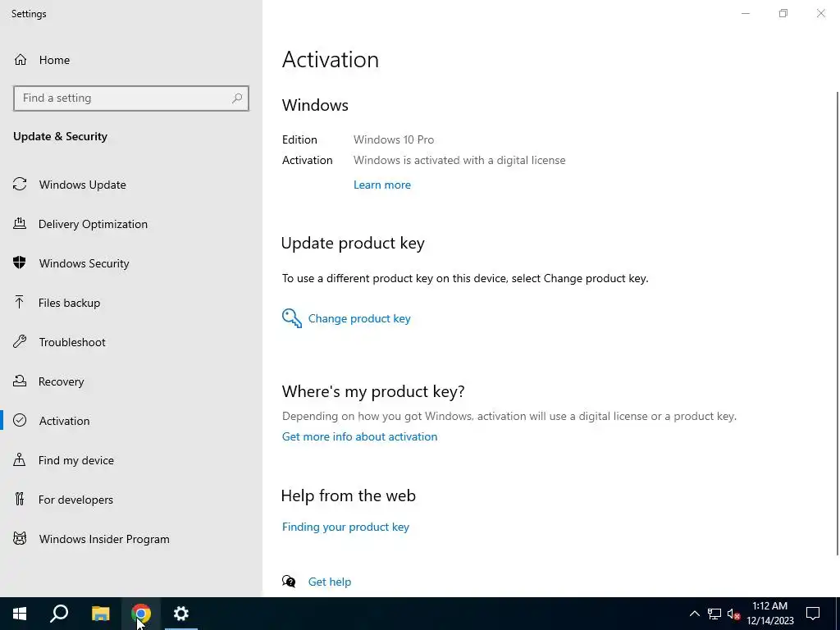Image resolution: width=840 pixels, height=630 pixels.
Task: Open the Windows Update section
Action: 83,185
